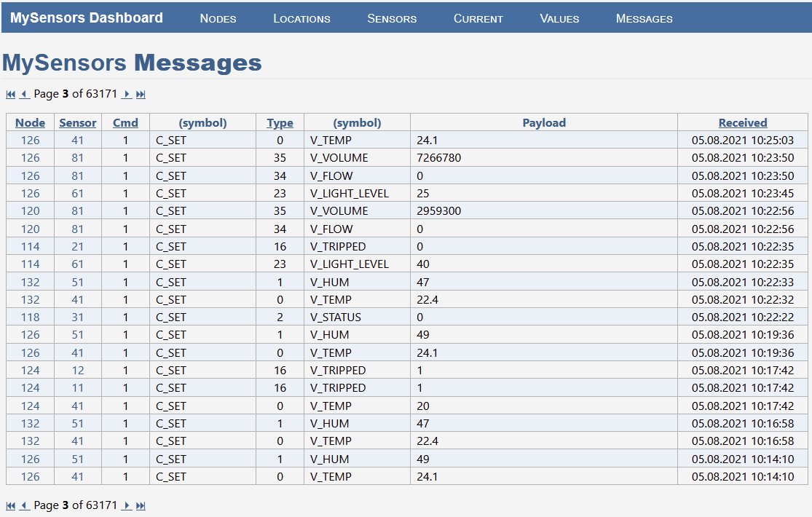
Task: Open the Nodes menu item
Action: pyautogui.click(x=218, y=19)
